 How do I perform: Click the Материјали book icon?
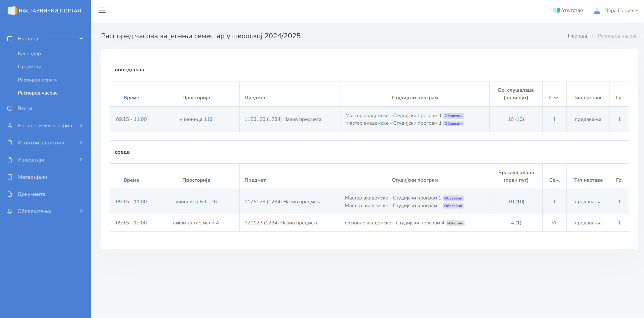coord(10,177)
